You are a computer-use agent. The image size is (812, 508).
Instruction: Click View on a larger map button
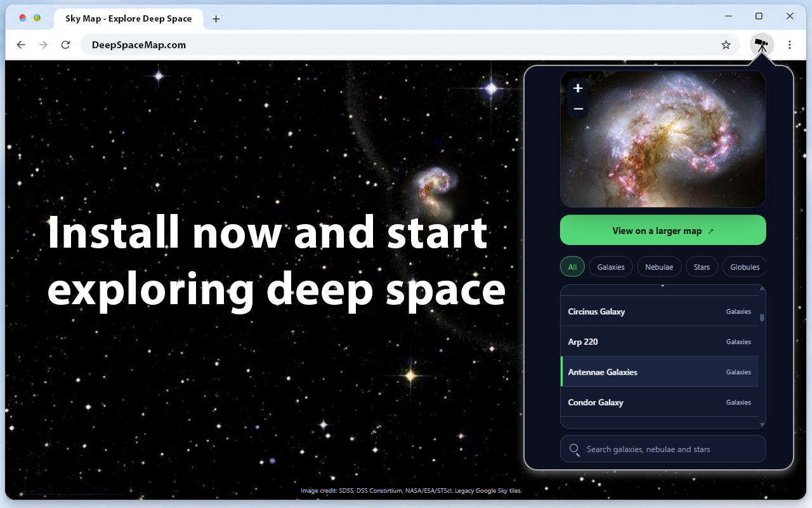point(663,230)
